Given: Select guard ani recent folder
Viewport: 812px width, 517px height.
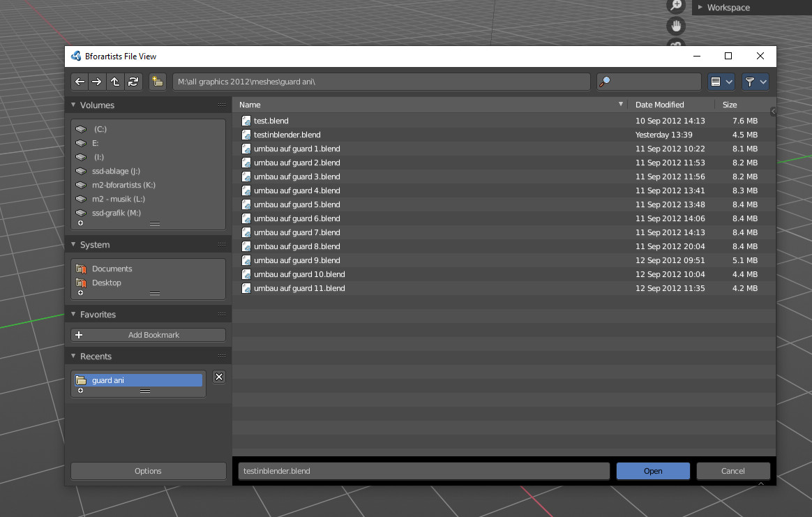Looking at the screenshot, I should pos(138,380).
